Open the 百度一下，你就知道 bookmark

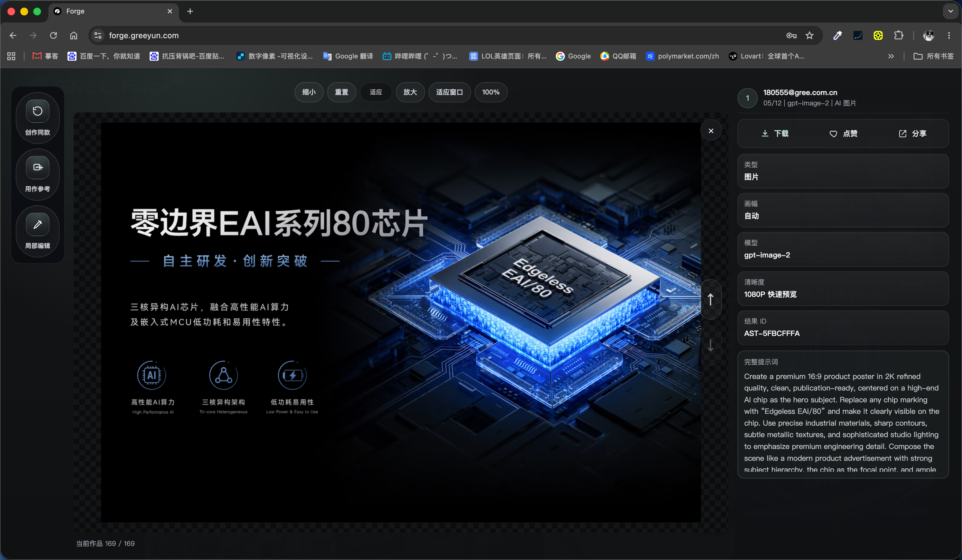[x=104, y=56]
